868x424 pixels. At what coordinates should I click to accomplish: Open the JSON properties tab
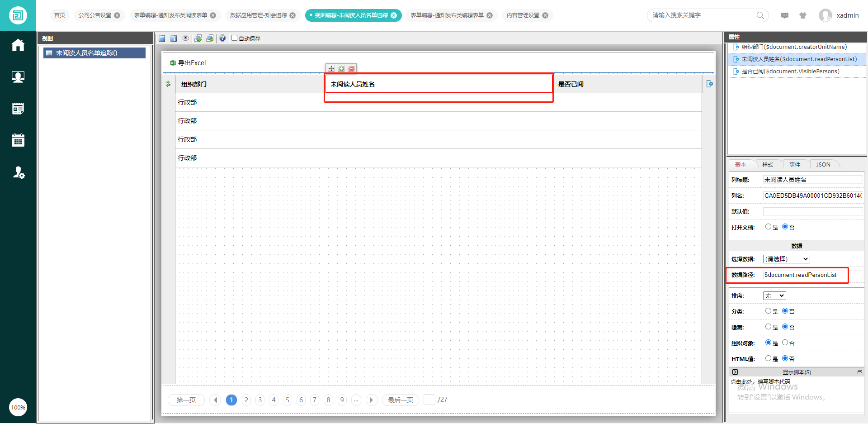823,165
